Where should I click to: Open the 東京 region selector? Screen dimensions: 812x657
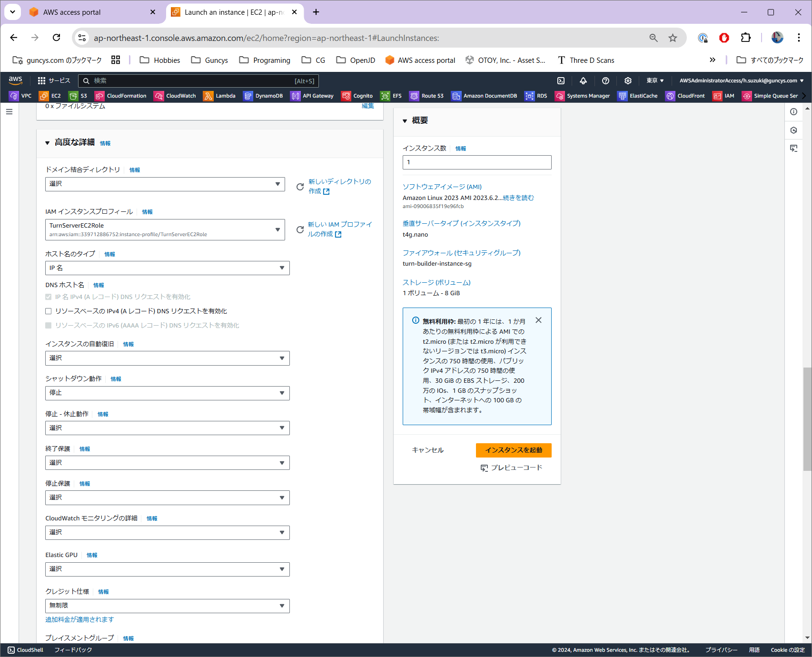coord(655,81)
